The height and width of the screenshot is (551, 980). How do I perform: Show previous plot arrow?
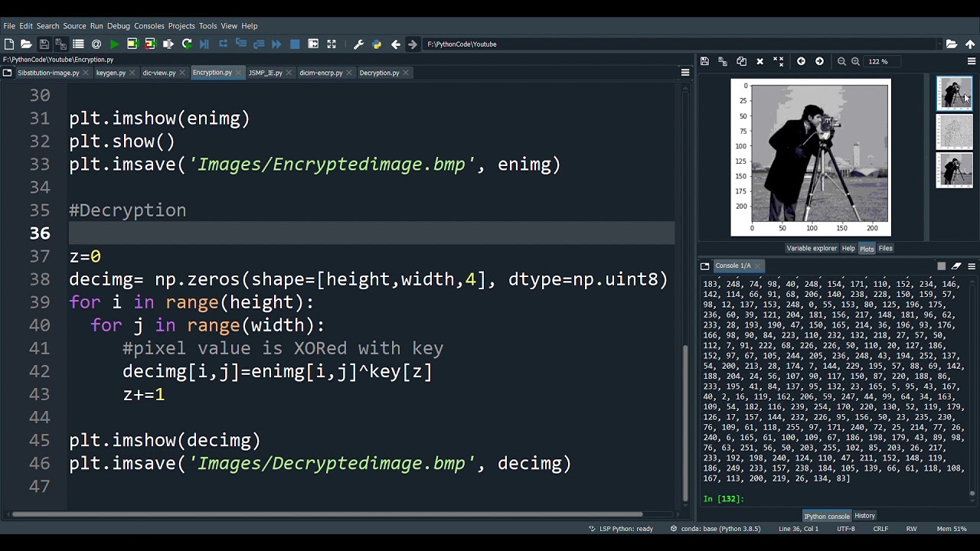[x=801, y=61]
